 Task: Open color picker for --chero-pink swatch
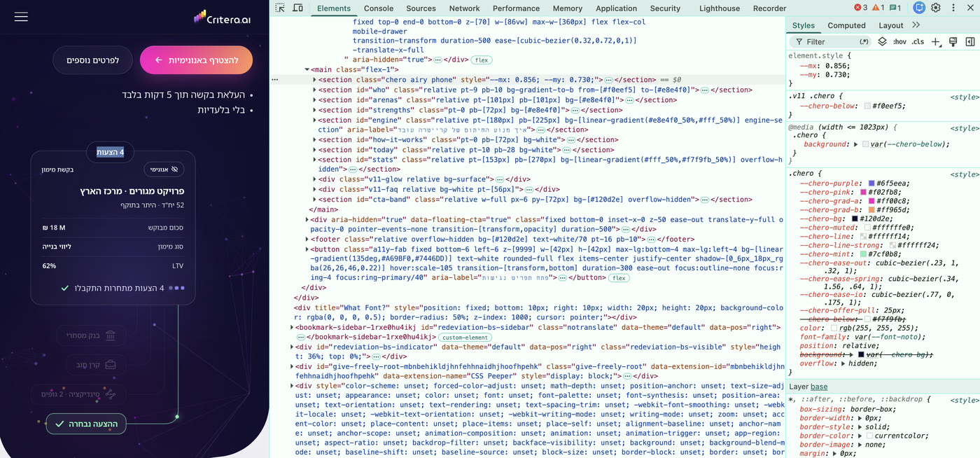pos(864,193)
